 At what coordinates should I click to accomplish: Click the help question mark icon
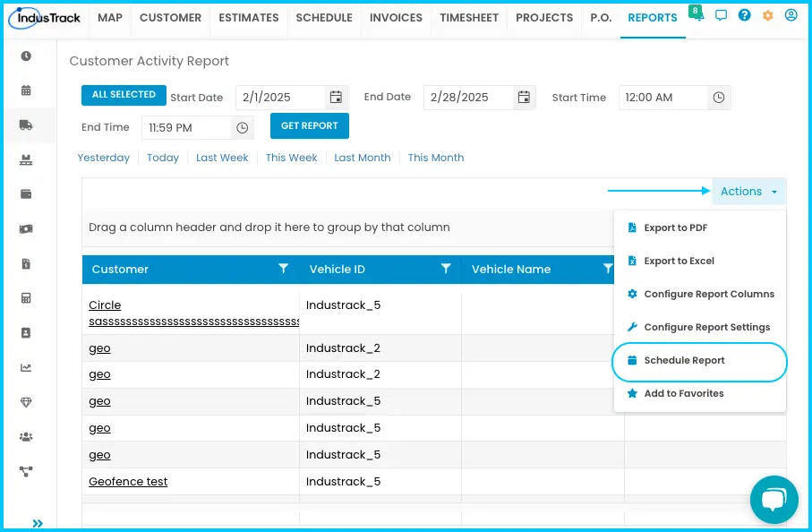745,15
